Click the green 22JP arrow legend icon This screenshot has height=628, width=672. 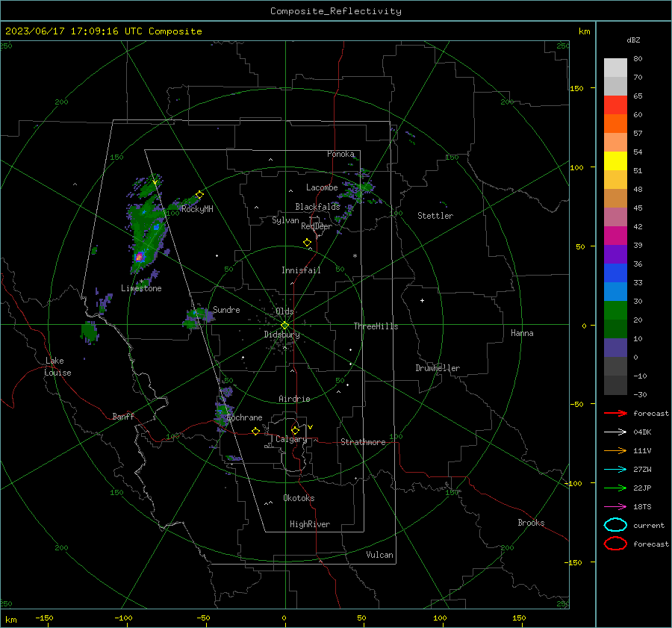[615, 488]
